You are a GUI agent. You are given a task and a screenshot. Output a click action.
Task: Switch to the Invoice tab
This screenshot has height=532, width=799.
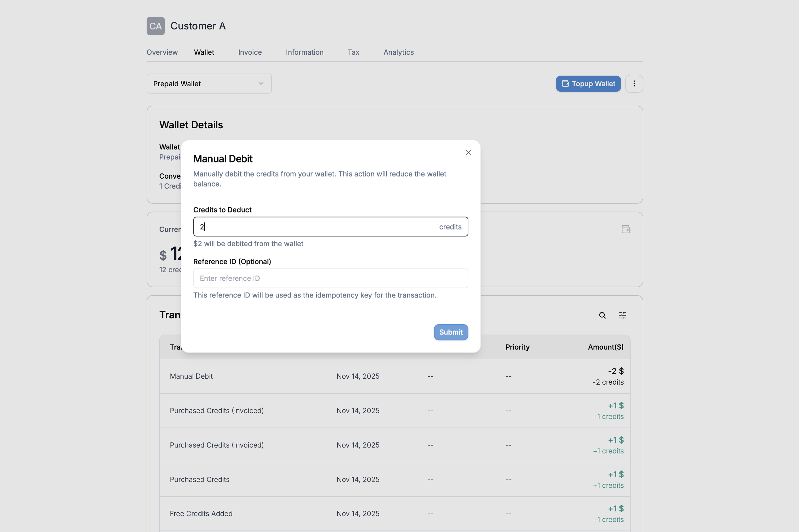click(249, 52)
